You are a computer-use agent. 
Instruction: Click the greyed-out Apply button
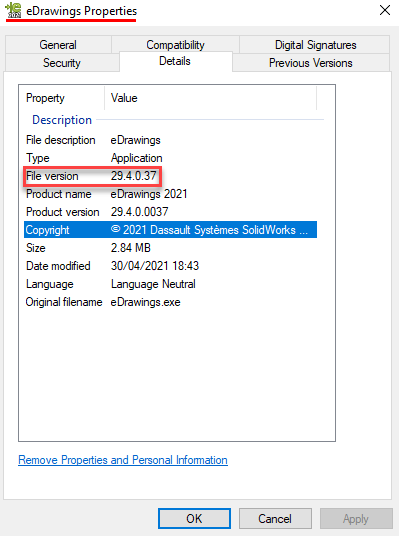point(356,519)
